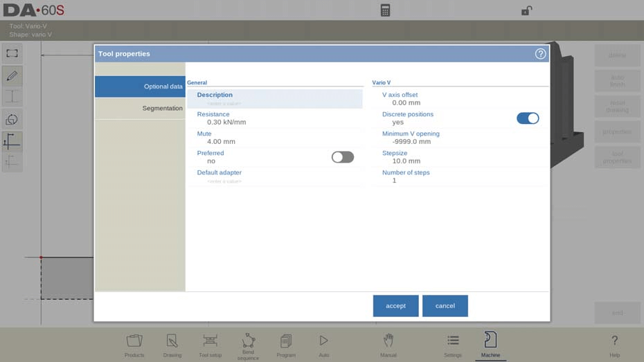Viewport: 644px width, 362px height.
Task: Click the red point in drawing
Action: (x=41, y=257)
